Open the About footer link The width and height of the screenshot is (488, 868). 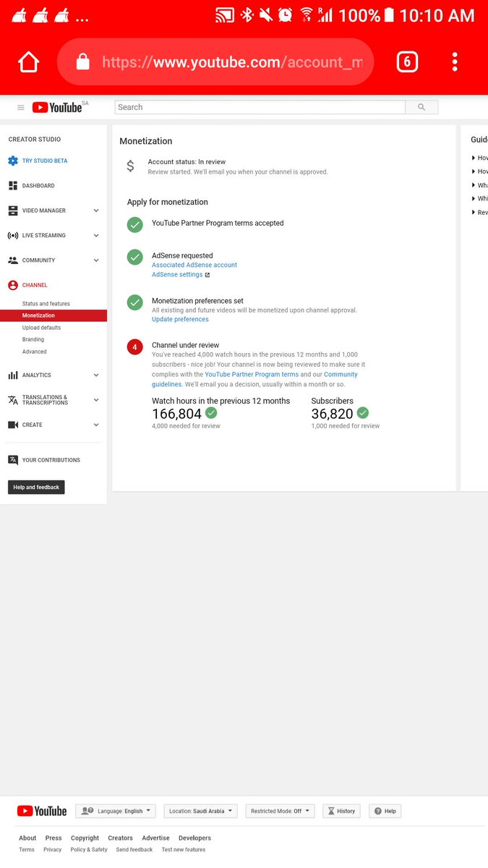tap(27, 838)
